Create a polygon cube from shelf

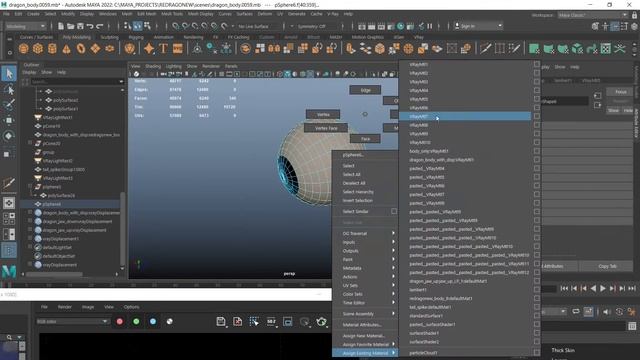38,49
